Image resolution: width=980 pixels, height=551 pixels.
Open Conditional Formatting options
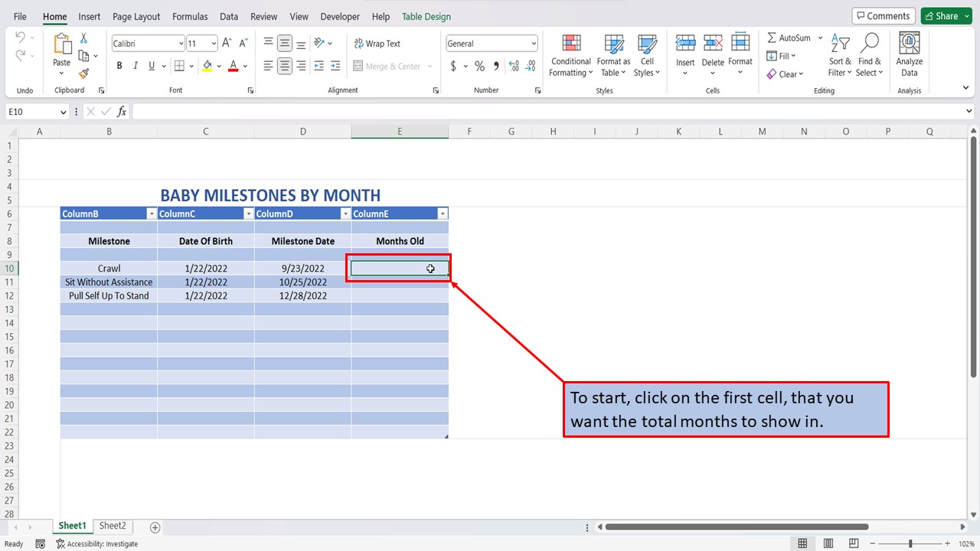click(x=570, y=55)
